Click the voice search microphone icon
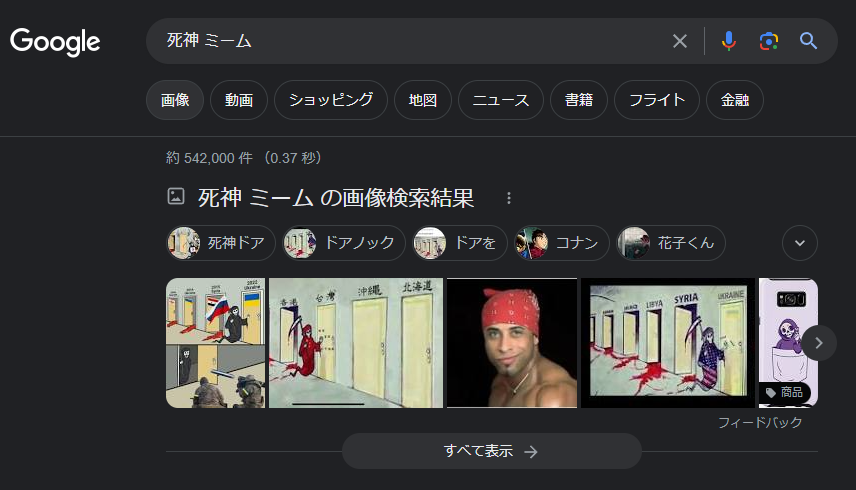The image size is (856, 490). [x=728, y=41]
